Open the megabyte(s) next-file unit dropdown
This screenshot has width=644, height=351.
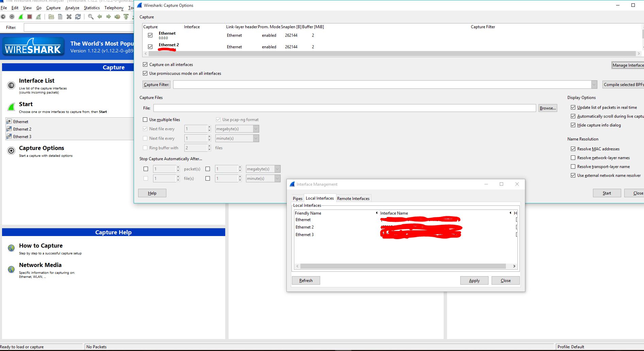coord(256,129)
